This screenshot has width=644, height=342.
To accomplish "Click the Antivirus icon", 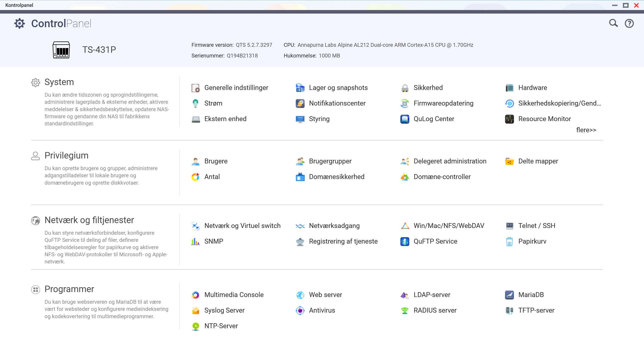I will coord(300,311).
